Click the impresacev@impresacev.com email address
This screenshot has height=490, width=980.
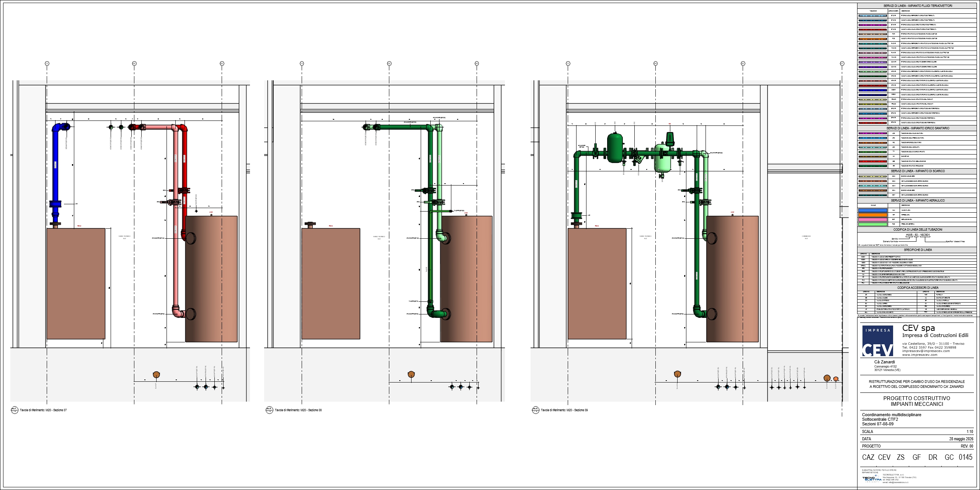926,351
